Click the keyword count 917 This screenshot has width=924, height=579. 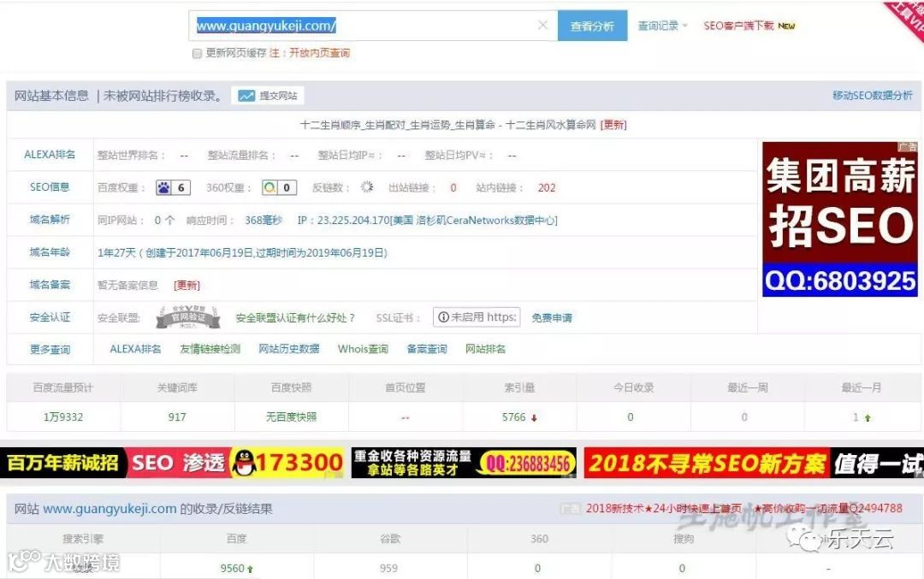click(177, 417)
